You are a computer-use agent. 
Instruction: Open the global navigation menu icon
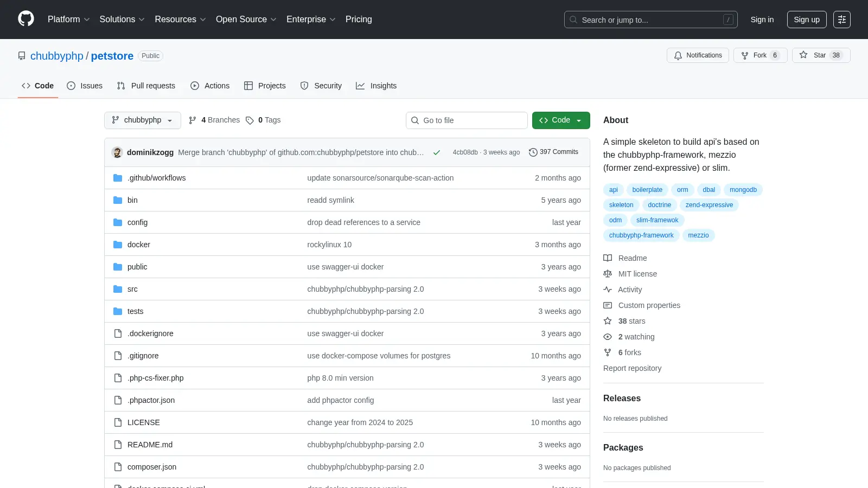(x=842, y=20)
